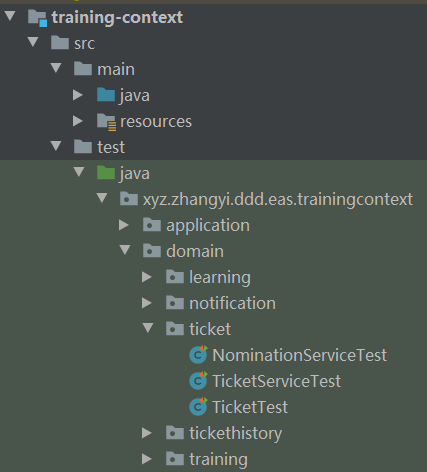Select the training package label
Viewport: 427px width, 472px height.
(x=219, y=459)
